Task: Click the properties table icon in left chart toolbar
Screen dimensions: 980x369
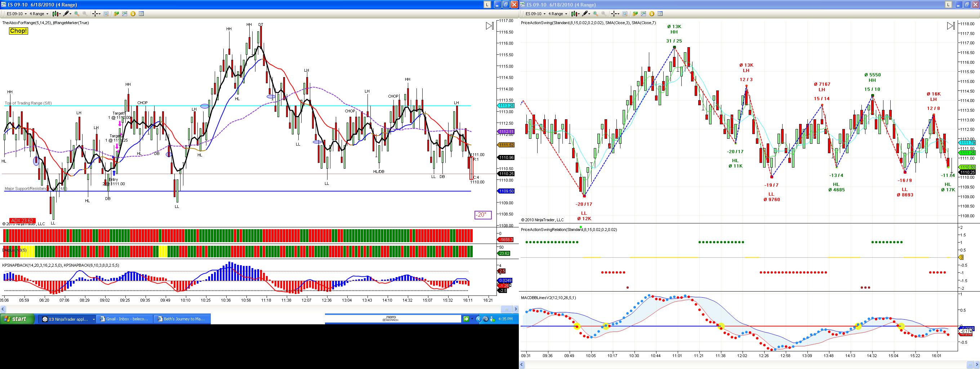Action: (141, 14)
